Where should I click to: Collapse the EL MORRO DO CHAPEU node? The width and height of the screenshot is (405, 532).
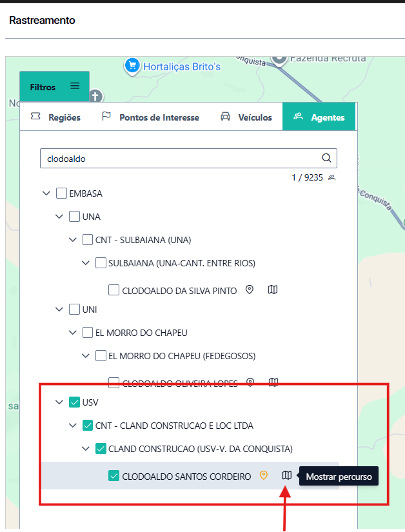72,333
